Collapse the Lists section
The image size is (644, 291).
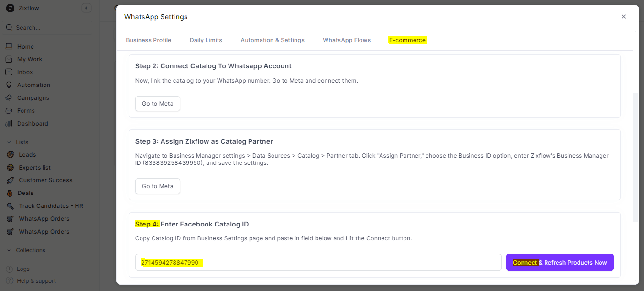[9, 142]
